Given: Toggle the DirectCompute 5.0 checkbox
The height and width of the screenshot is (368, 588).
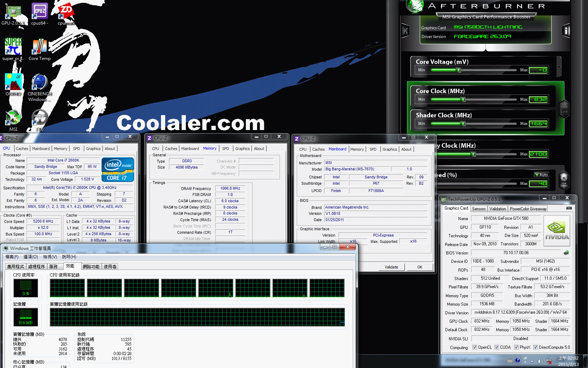Looking at the screenshot, I should [535, 347].
